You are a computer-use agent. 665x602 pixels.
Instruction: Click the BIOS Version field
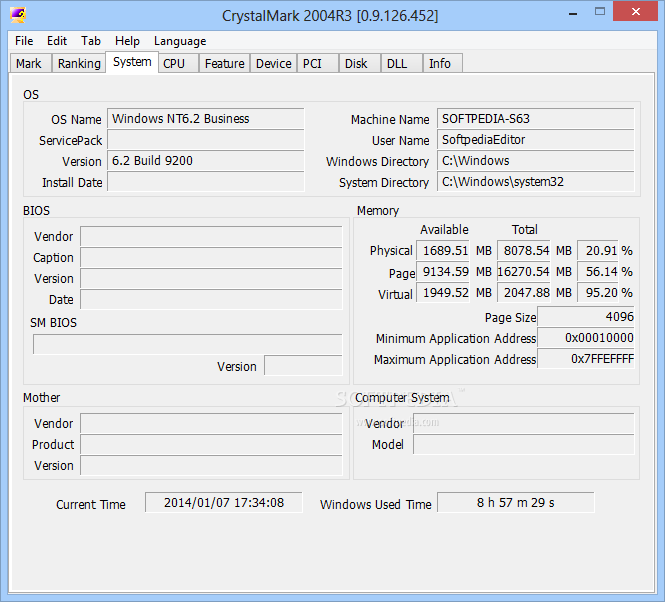click(x=211, y=278)
